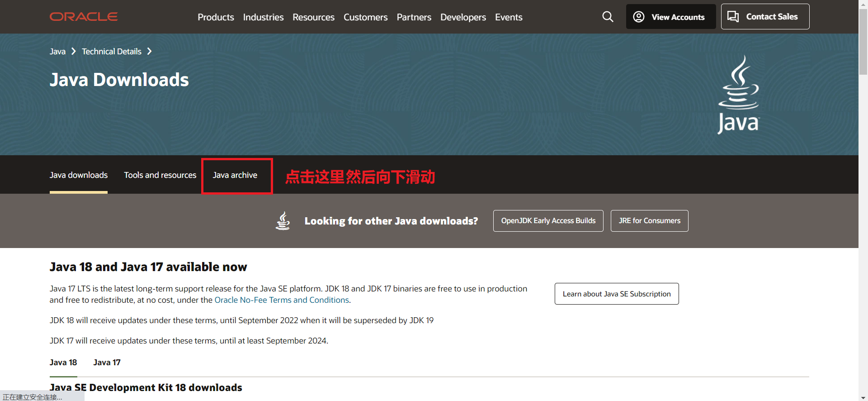This screenshot has height=401, width=868.
Task: Click the small Java cup icon beside Looking for
Action: [283, 221]
